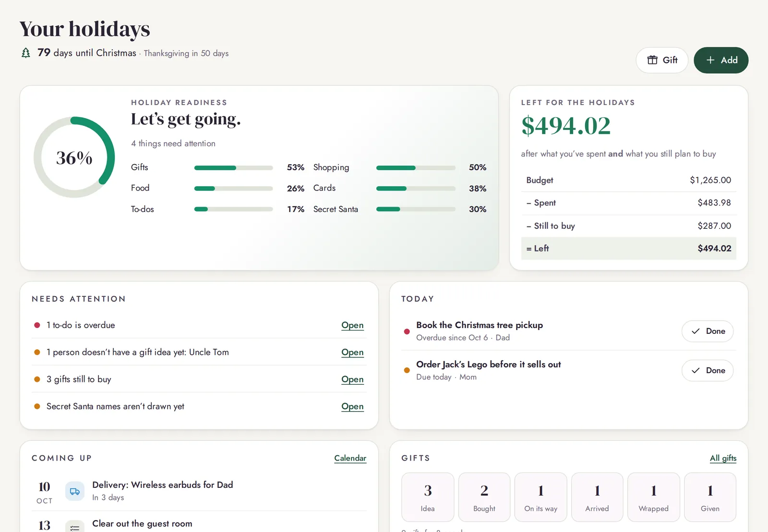Select the Wrapped gifts status tile

pos(653,497)
